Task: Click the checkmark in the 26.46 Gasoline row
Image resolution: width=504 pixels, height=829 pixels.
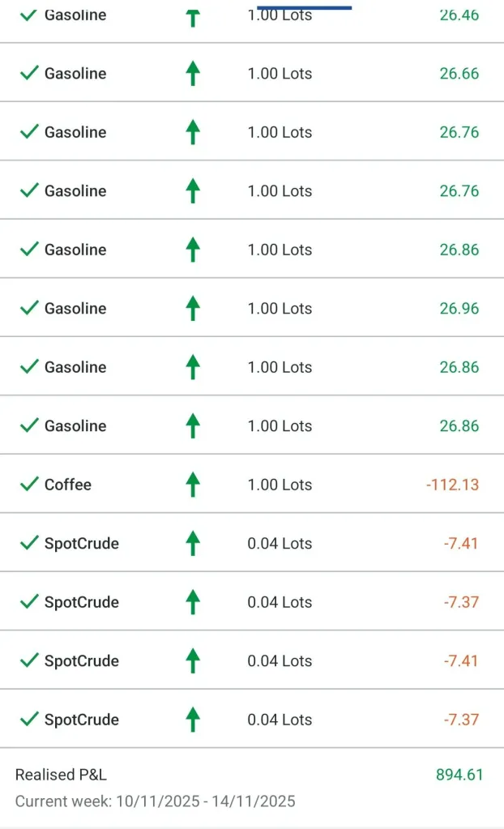Action: click(29, 15)
